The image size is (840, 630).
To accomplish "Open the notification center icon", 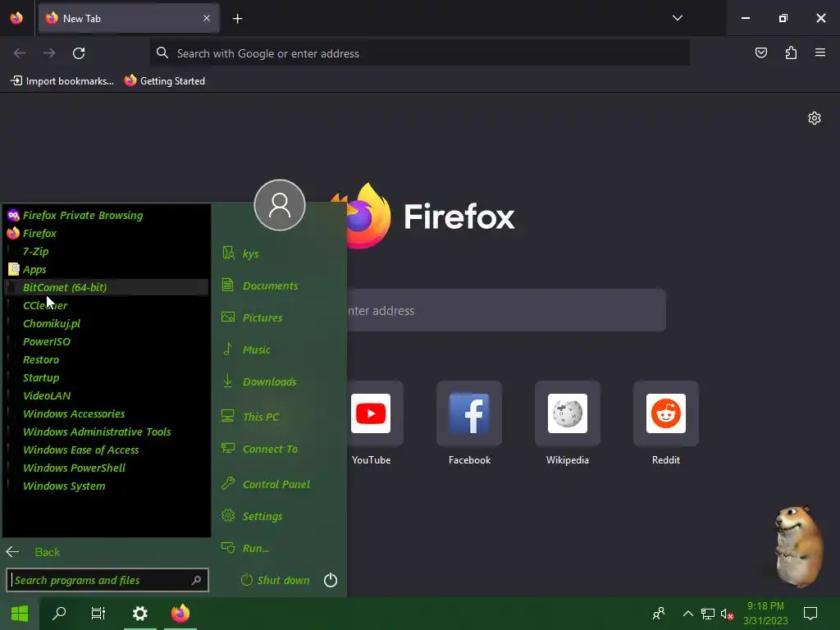I will 810,614.
